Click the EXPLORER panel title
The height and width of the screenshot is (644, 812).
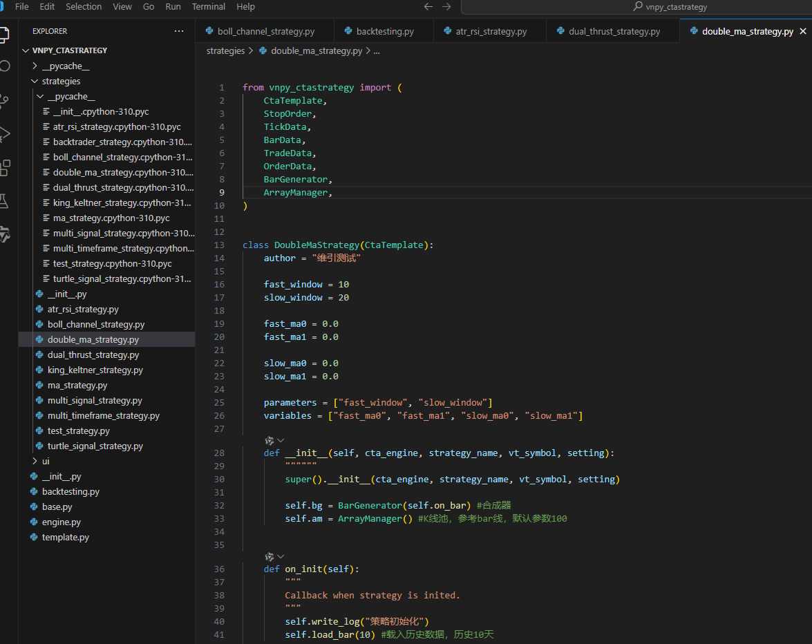(x=50, y=31)
